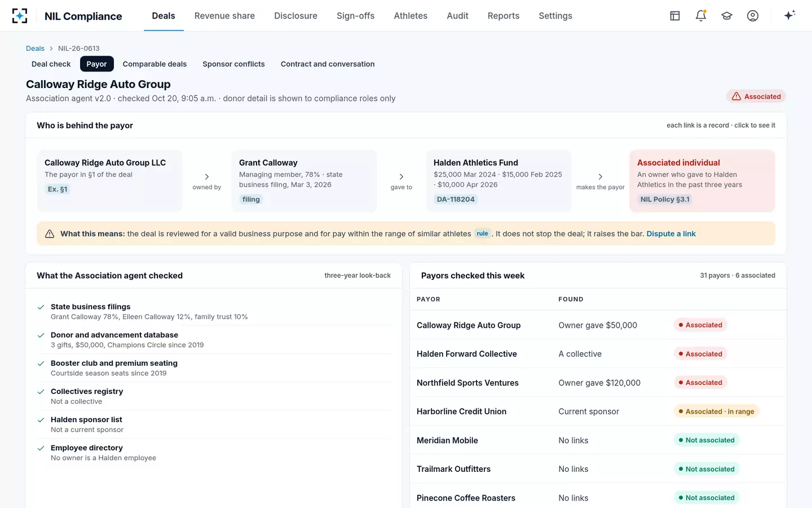This screenshot has height=508, width=812.
Task: Click the Associated status badge at top right
Action: coord(756,97)
